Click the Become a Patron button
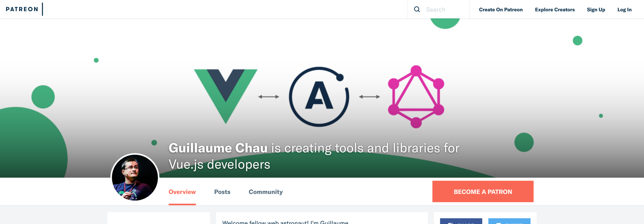644x224 pixels. tap(483, 191)
